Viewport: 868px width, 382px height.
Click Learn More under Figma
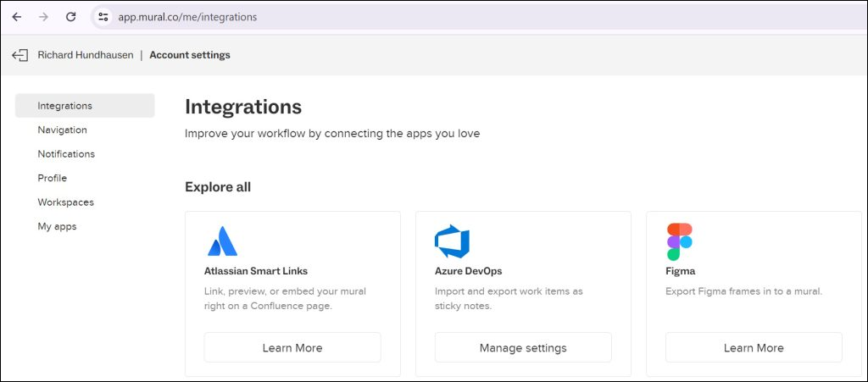pos(754,348)
